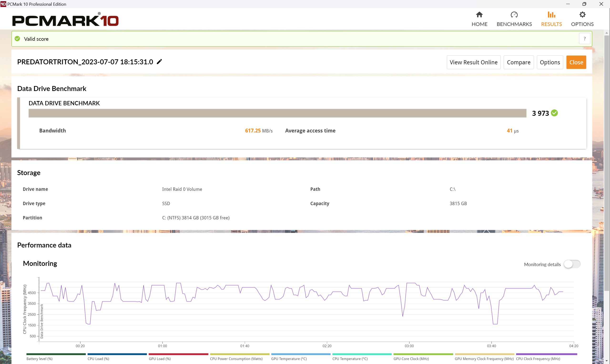Click the Compare button
610x364 pixels.
pyautogui.click(x=518, y=62)
